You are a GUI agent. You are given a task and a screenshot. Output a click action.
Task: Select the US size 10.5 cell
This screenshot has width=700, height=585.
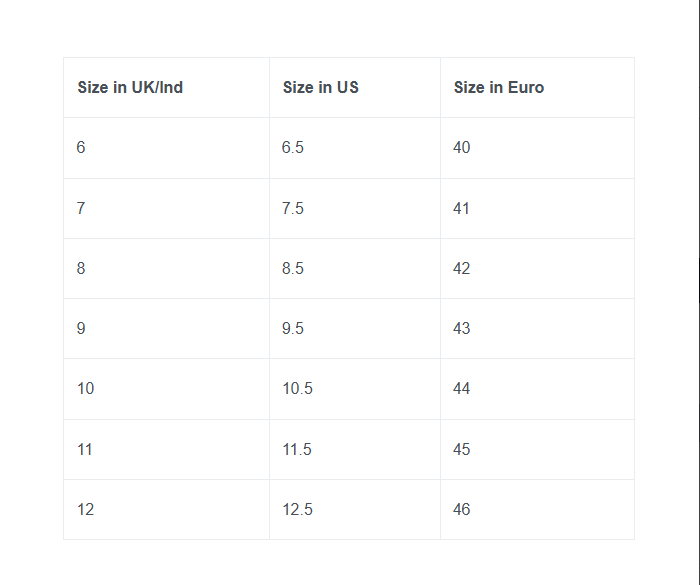pos(297,389)
